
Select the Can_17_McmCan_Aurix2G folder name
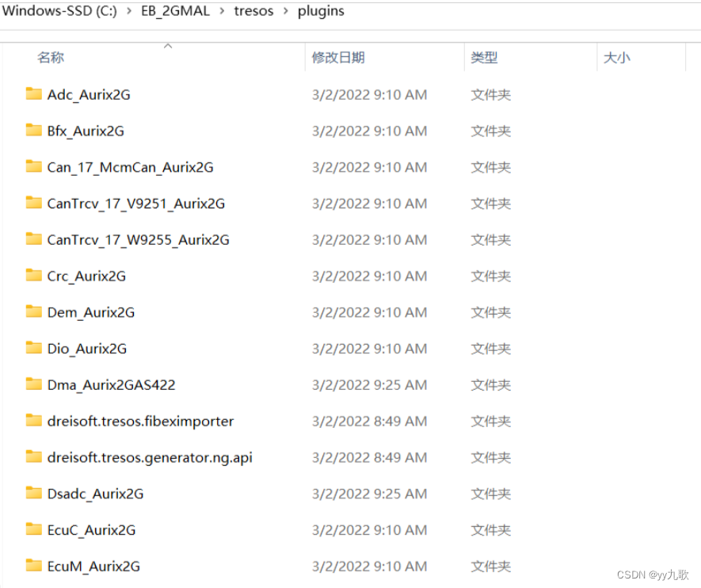tap(130, 167)
